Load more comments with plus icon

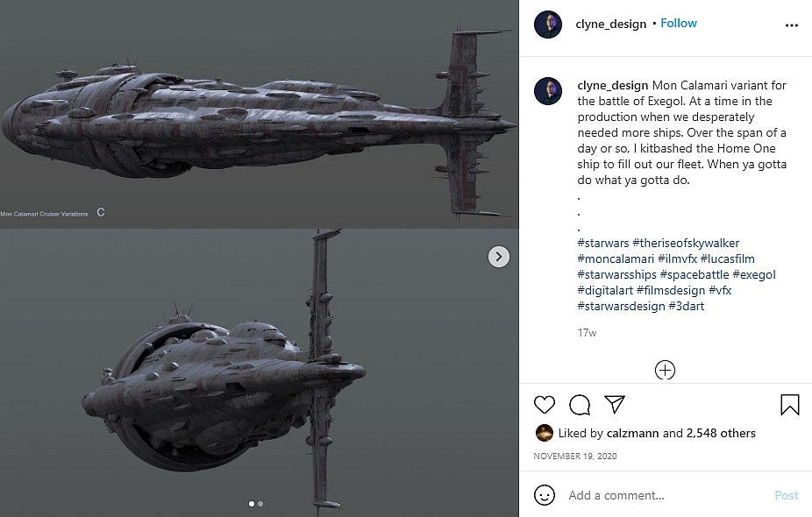click(x=666, y=371)
